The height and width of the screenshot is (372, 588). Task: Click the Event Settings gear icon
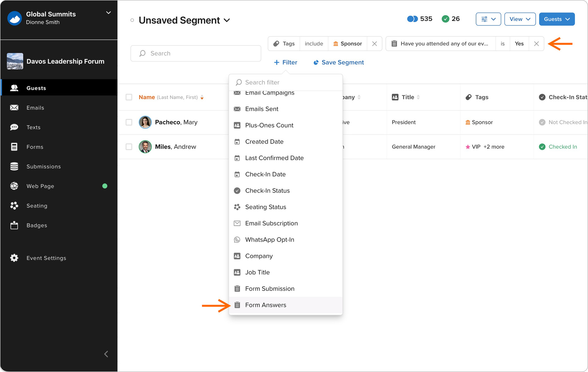tap(14, 258)
